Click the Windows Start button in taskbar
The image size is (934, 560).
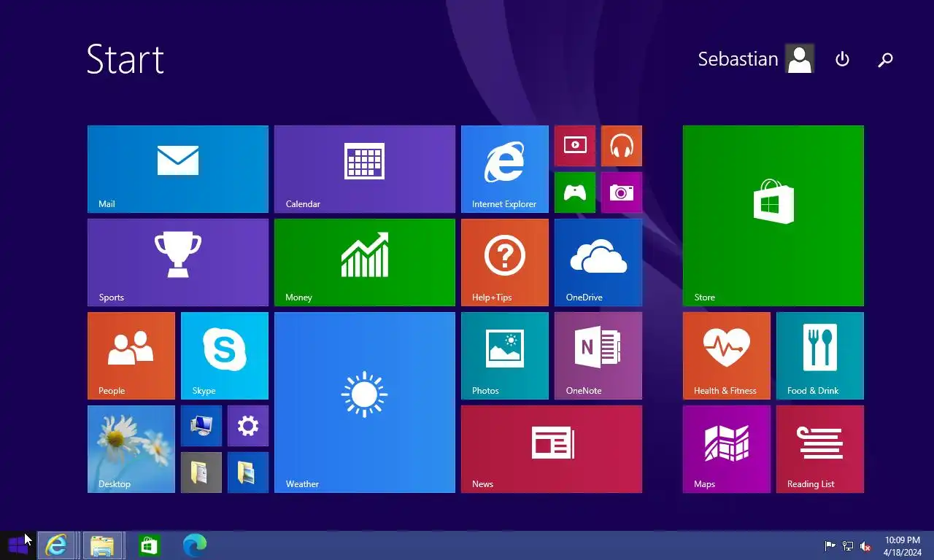click(18, 545)
